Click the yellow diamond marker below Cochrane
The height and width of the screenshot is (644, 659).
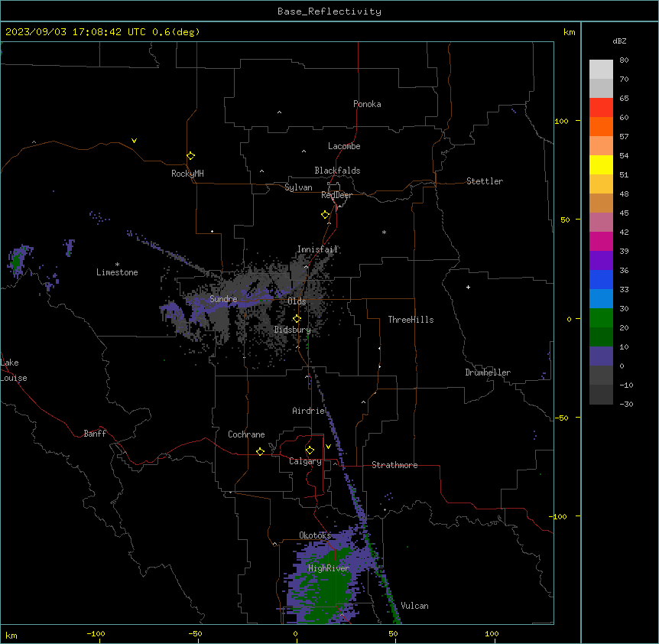260,451
